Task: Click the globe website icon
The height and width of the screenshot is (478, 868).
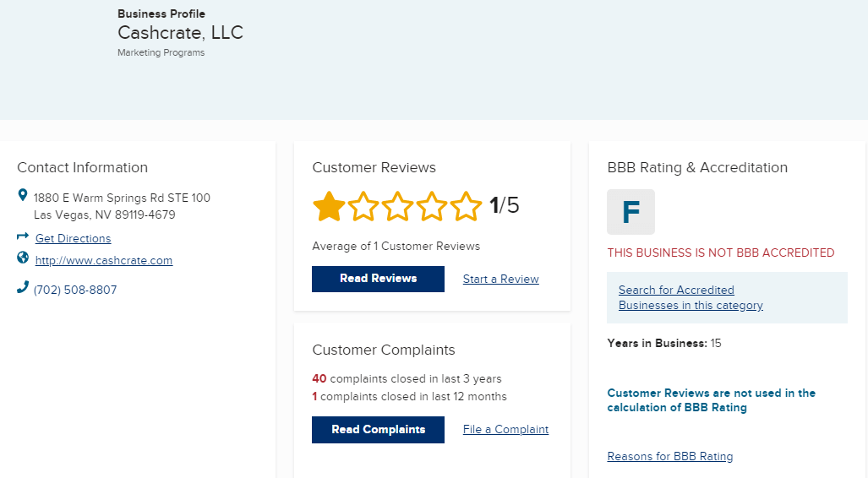Action: 23,258
